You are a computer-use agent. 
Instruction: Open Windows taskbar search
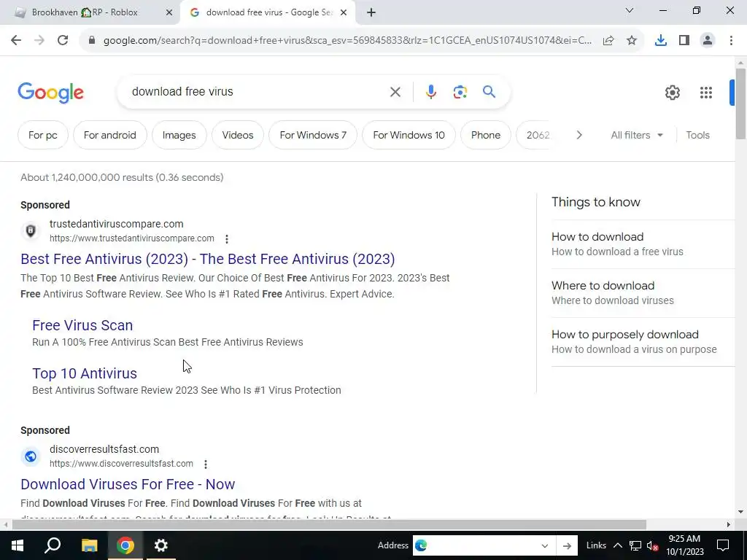click(53, 545)
